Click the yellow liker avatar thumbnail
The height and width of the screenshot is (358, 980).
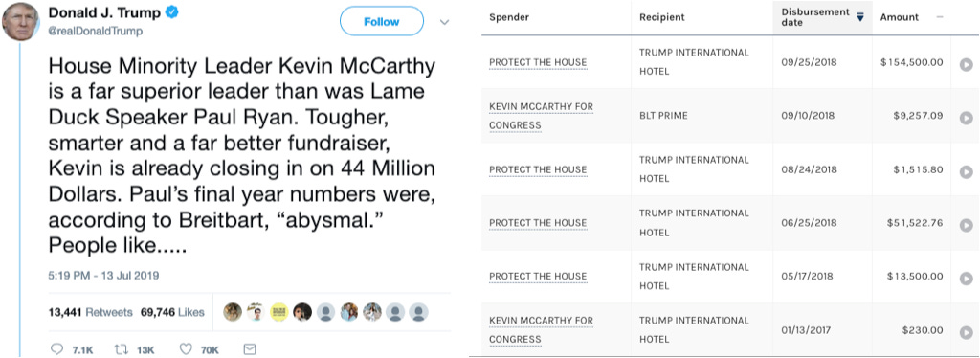(279, 312)
